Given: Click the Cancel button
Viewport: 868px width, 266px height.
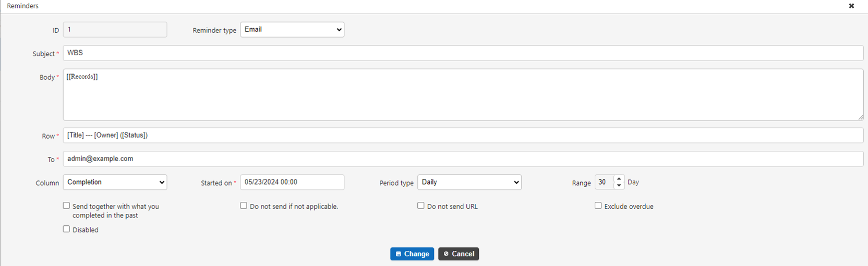Looking at the screenshot, I should point(459,254).
